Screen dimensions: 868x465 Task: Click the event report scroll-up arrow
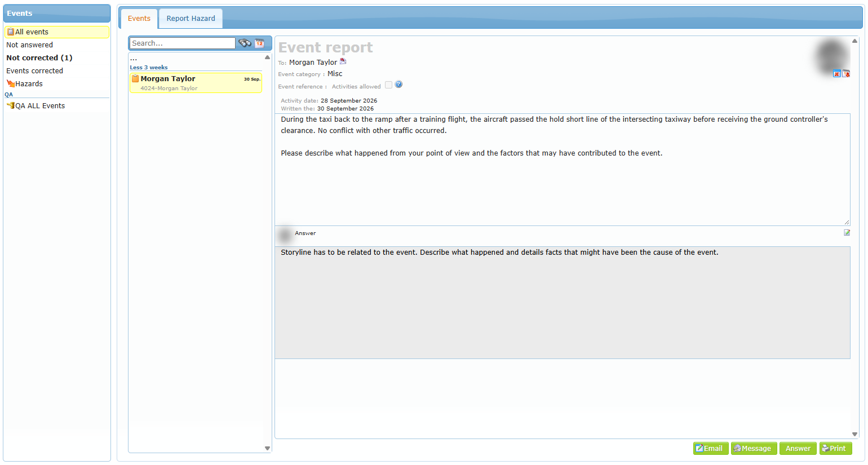(854, 41)
